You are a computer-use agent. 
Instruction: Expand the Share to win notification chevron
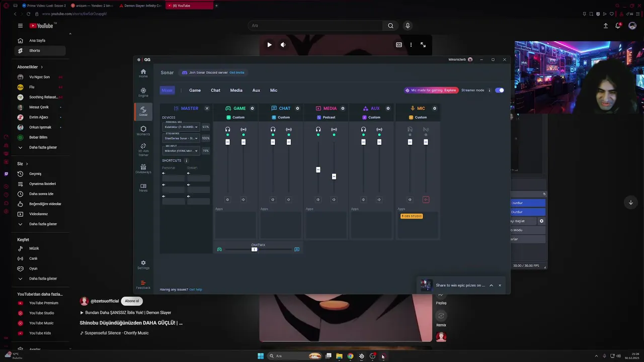click(492, 286)
